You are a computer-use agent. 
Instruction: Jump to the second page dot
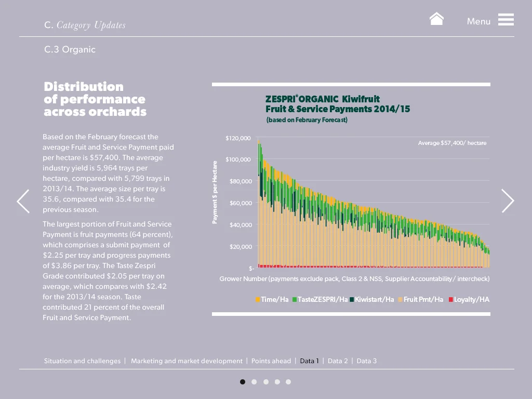click(x=254, y=382)
